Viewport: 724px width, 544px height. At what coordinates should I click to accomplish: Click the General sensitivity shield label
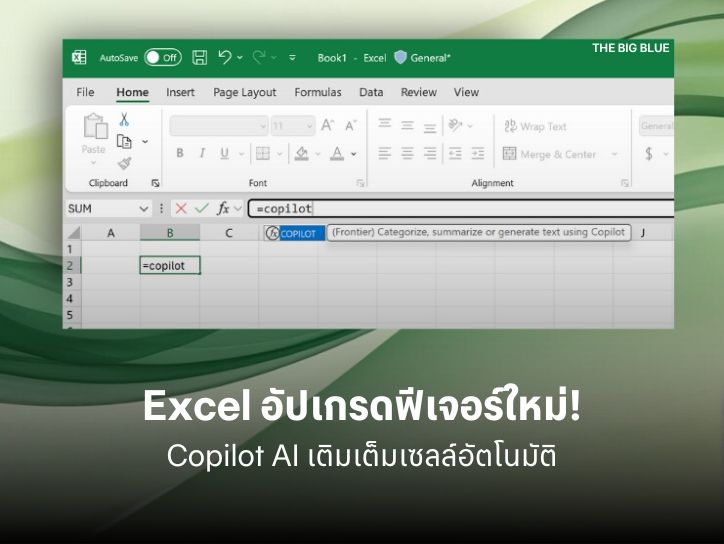tap(422, 58)
